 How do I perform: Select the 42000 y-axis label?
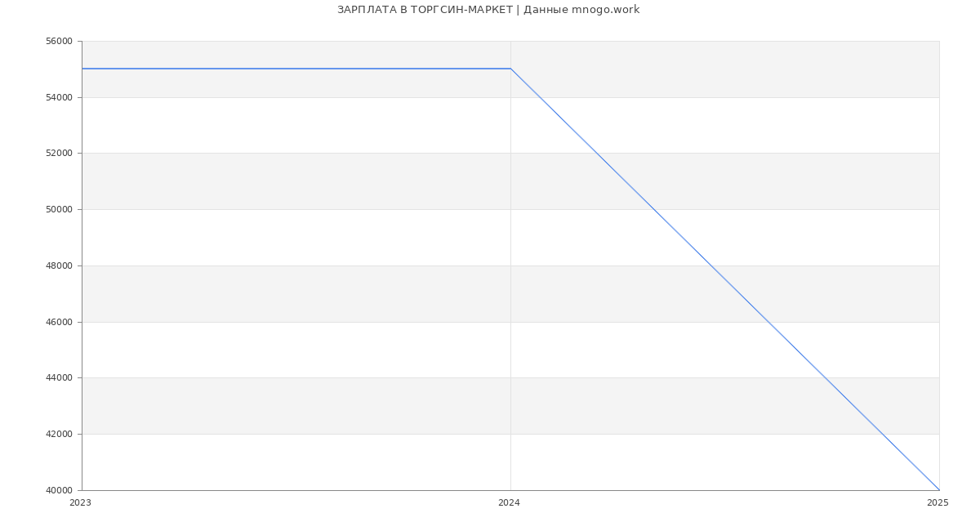59,435
